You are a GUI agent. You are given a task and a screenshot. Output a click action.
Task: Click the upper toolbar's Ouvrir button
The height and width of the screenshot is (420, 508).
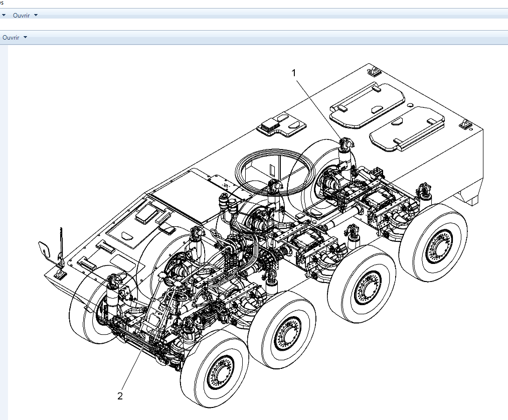(x=21, y=16)
